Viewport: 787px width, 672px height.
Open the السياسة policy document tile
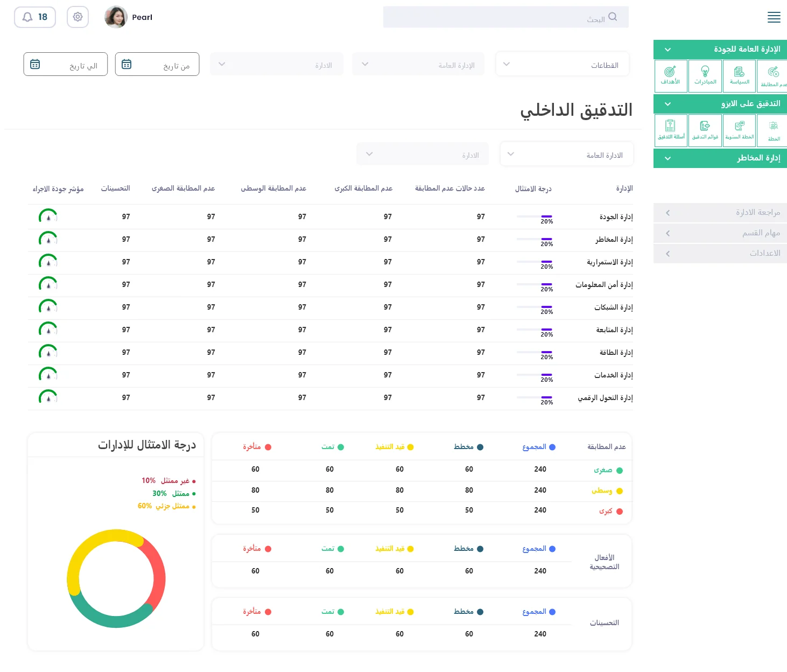739,75
